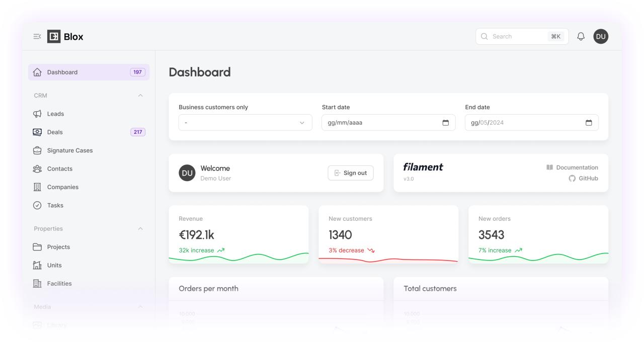Viewport: 644px width, 342px height.
Task: Click the Start date input field
Action: pyautogui.click(x=388, y=123)
